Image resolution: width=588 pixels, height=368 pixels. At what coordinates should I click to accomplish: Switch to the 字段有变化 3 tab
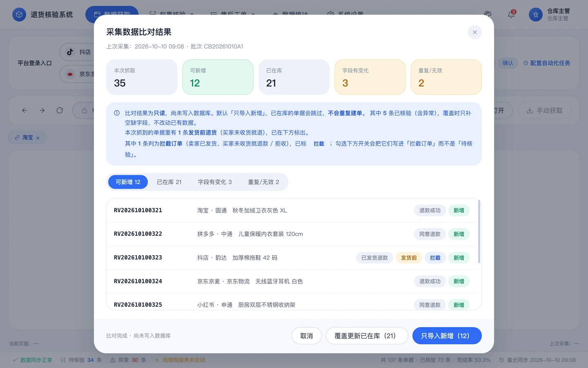point(215,182)
